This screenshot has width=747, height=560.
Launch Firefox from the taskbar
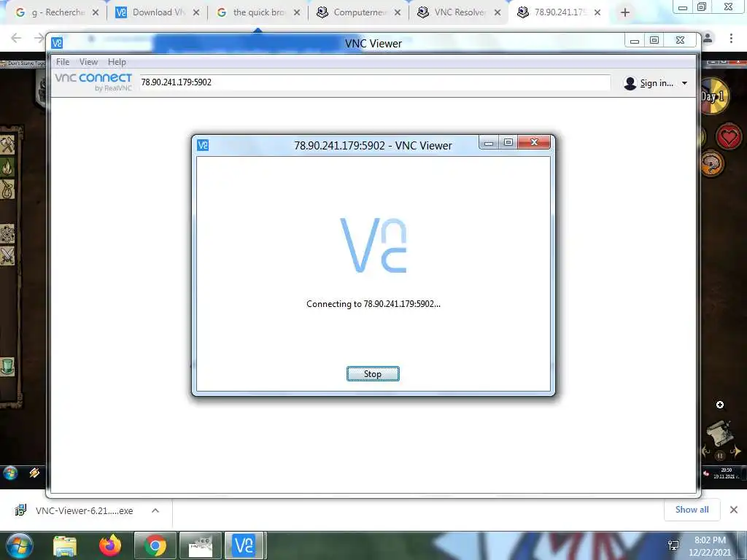coord(110,545)
